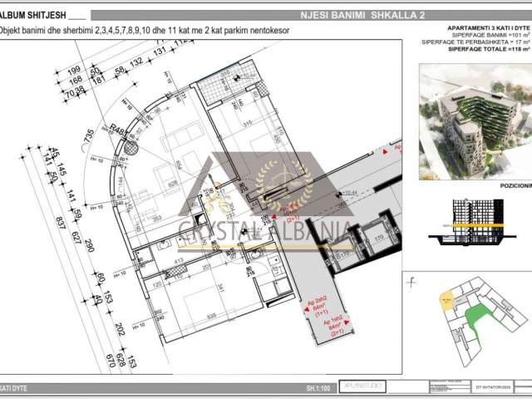Click the 627 dimension on the left side
The width and height of the screenshot is (532, 399).
click(x=77, y=237)
